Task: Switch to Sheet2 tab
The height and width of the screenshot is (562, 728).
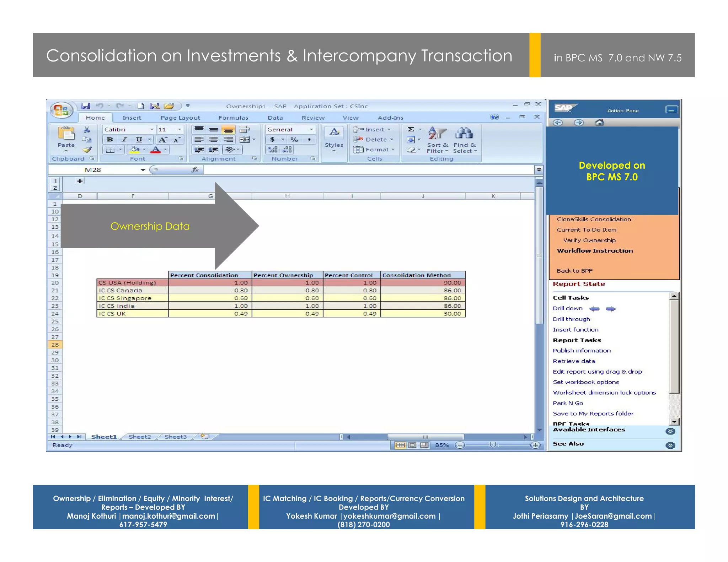Action: tap(140, 437)
